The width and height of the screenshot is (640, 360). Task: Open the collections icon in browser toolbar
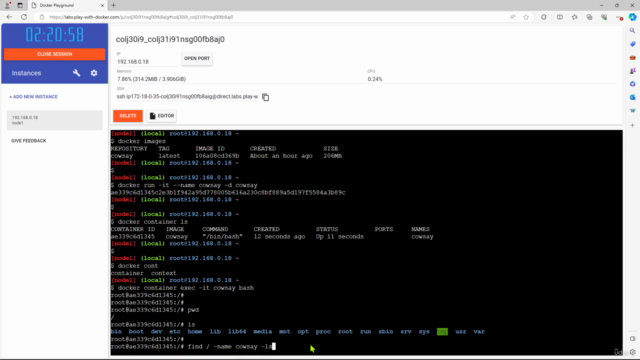point(589,17)
